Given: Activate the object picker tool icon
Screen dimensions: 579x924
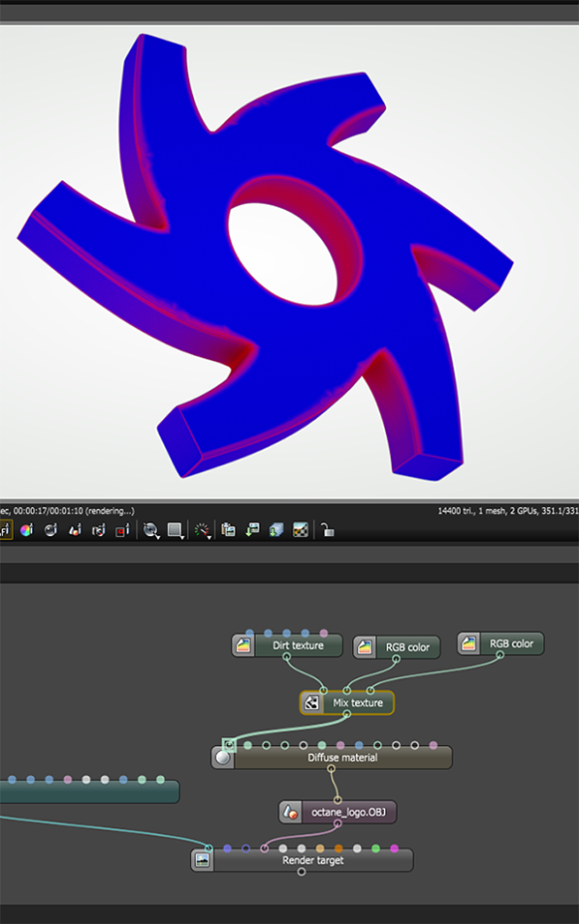Looking at the screenshot, I should [75, 530].
